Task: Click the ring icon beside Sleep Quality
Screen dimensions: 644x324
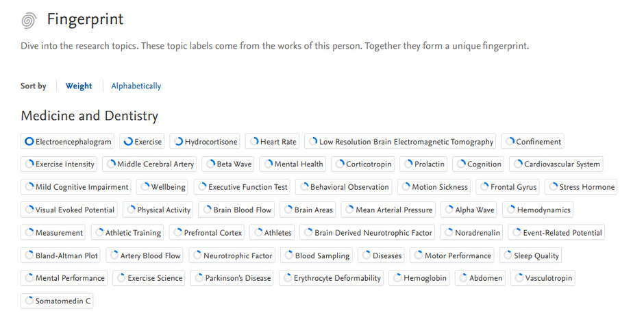Action: click(508, 256)
